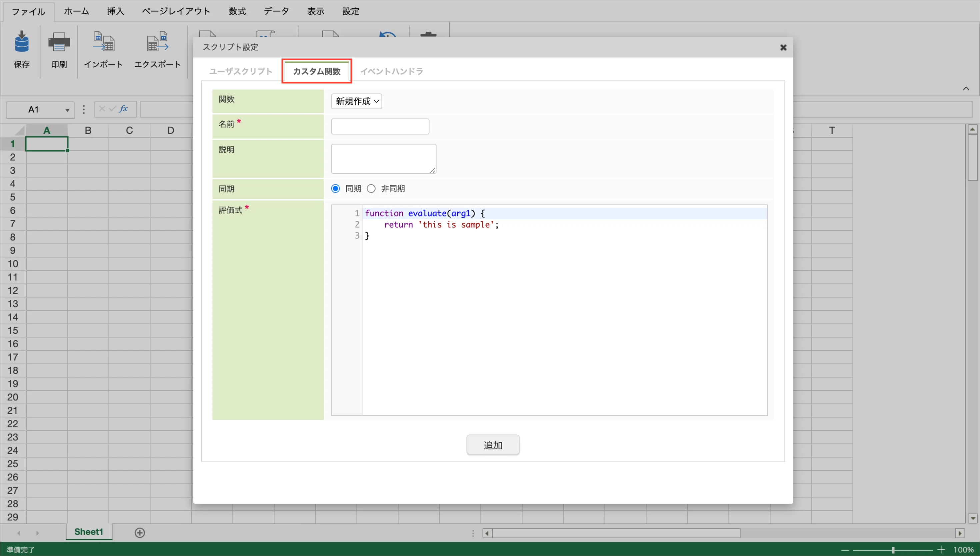Close the スクリプト設定 dialog with X
This screenshot has height=556, width=980.
point(783,47)
